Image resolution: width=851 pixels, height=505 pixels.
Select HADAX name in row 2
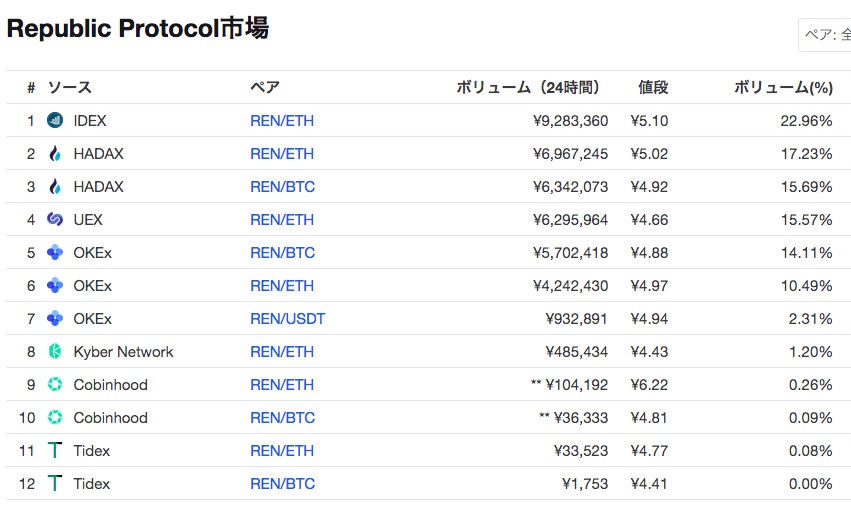click(x=98, y=154)
